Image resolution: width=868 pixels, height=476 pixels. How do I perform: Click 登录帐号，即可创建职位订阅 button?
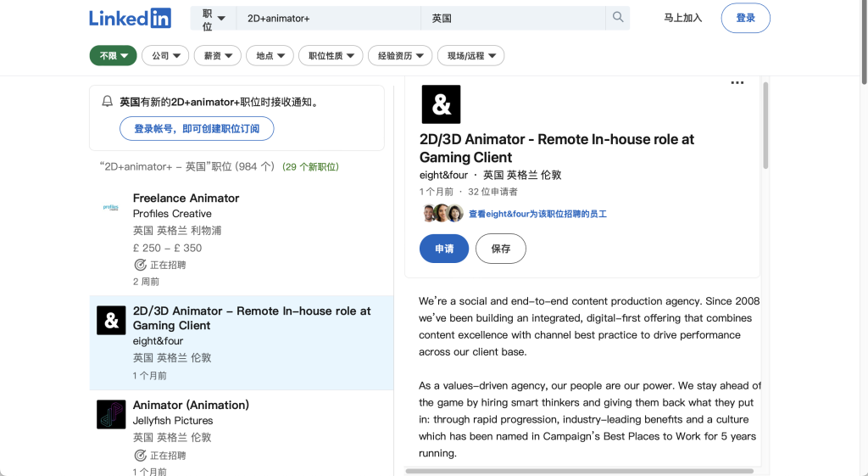(197, 129)
